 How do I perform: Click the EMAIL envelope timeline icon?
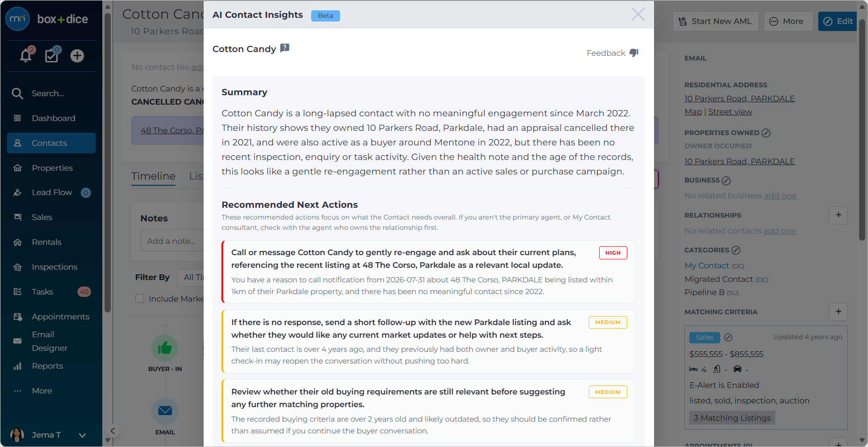tap(165, 411)
